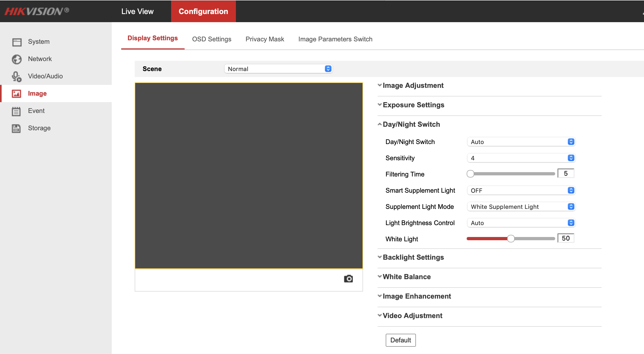Open the Privacy Mask tab
Viewport: 644px width, 354px height.
pos(265,39)
